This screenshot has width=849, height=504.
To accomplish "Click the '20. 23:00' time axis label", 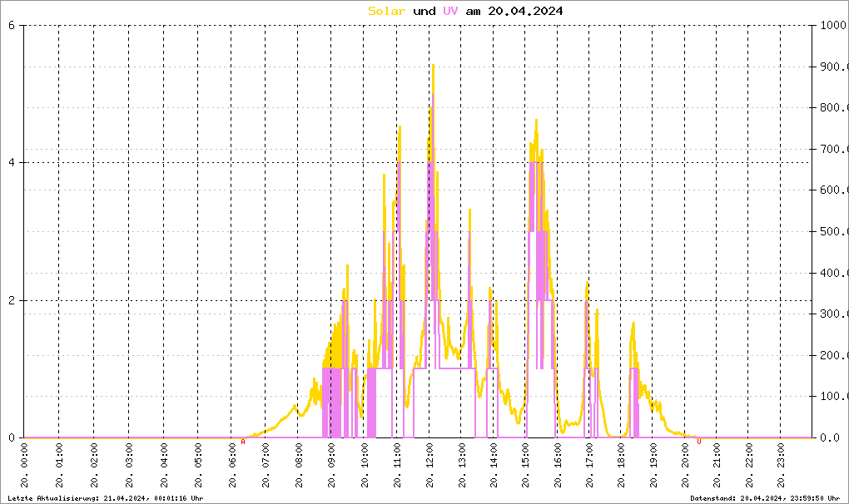I will pyautogui.click(x=780, y=467).
